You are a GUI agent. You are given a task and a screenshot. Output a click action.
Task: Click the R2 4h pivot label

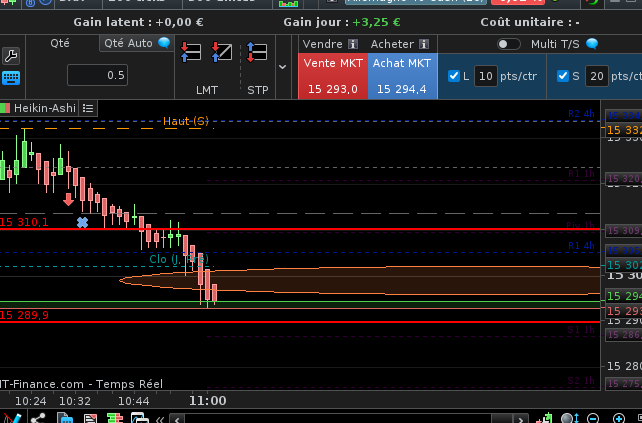(x=581, y=114)
